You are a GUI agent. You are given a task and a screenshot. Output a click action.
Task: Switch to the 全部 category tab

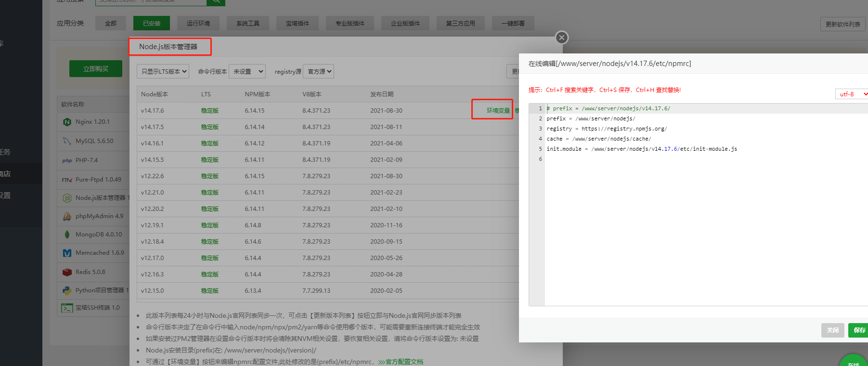pos(111,23)
